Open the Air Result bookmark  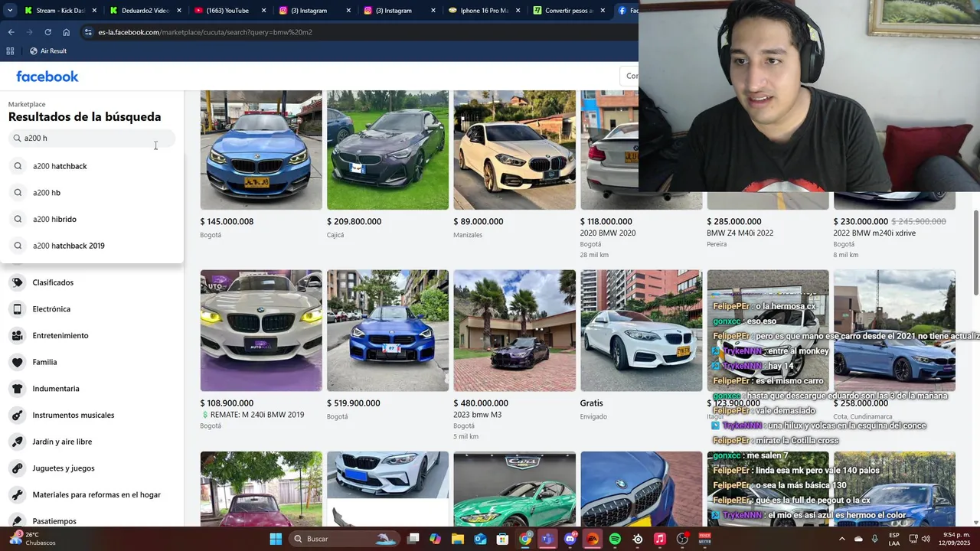click(48, 51)
